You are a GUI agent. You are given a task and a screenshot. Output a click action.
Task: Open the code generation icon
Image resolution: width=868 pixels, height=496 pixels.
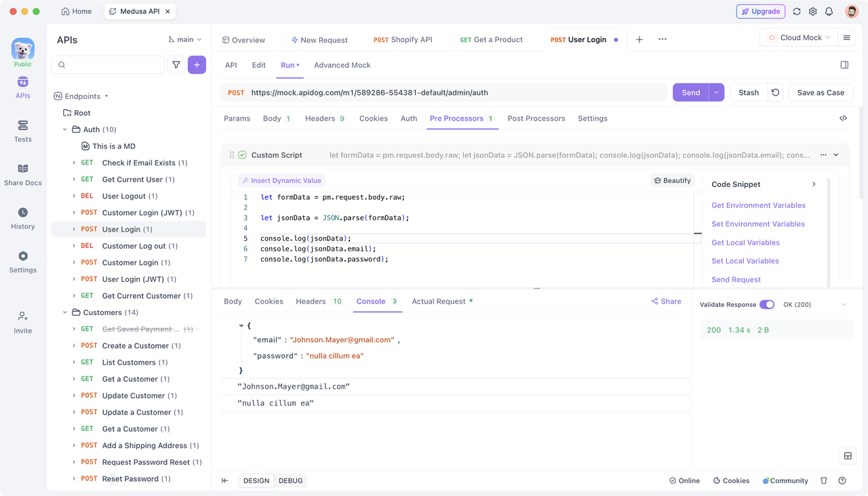(x=843, y=119)
